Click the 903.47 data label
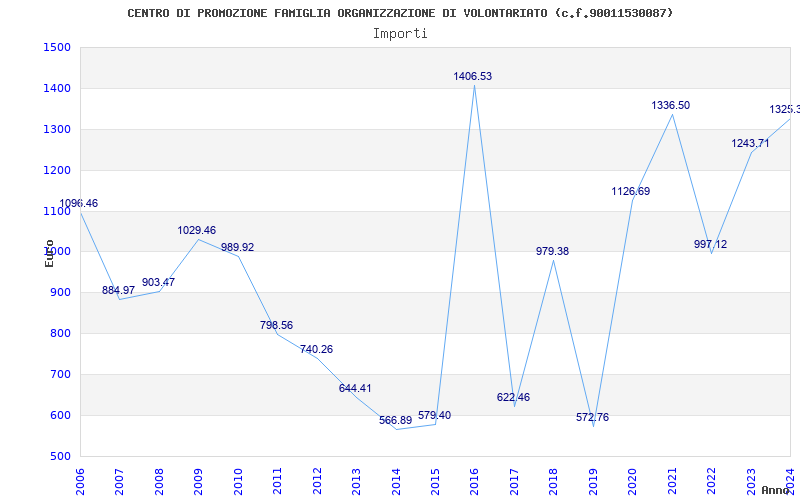The height and width of the screenshot is (500, 800). coord(158,282)
